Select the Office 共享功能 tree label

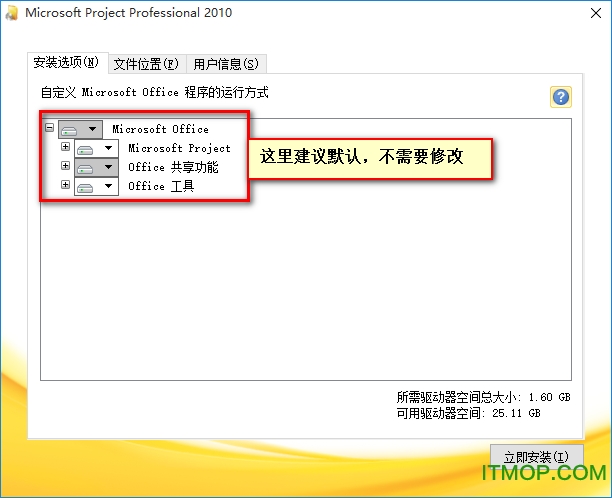click(x=173, y=167)
